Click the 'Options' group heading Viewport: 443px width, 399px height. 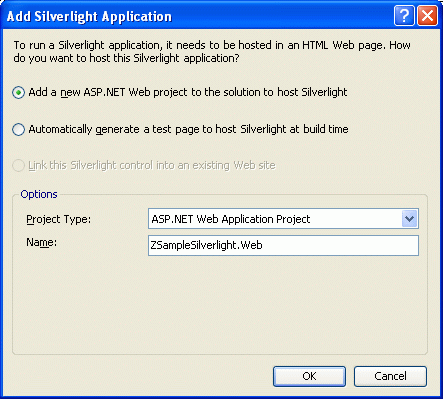pyautogui.click(x=39, y=194)
